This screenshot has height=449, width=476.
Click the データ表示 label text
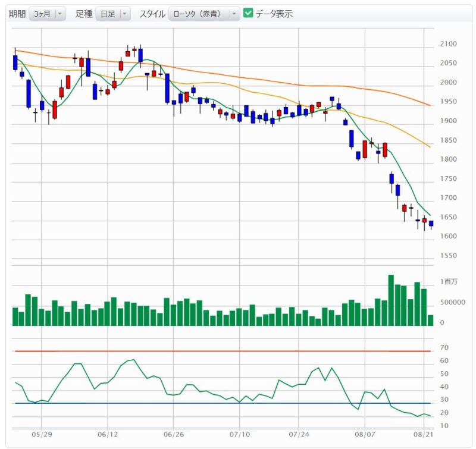[x=274, y=14]
